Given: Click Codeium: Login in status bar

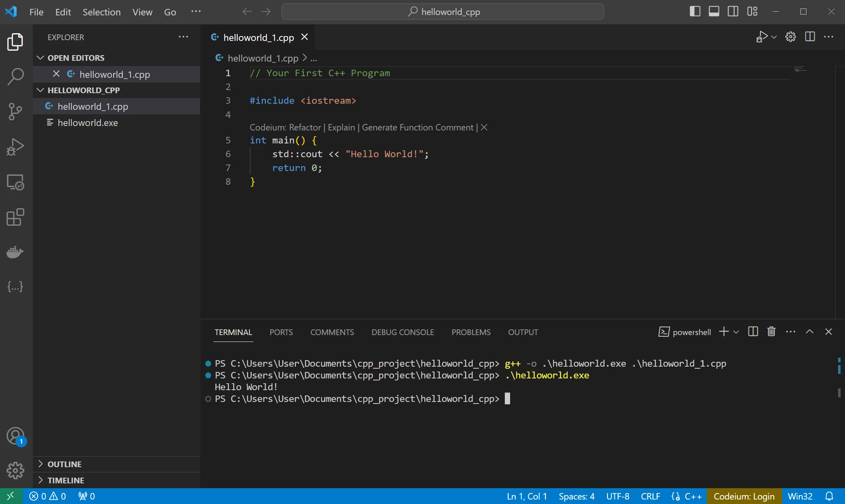Looking at the screenshot, I should pyautogui.click(x=744, y=496).
